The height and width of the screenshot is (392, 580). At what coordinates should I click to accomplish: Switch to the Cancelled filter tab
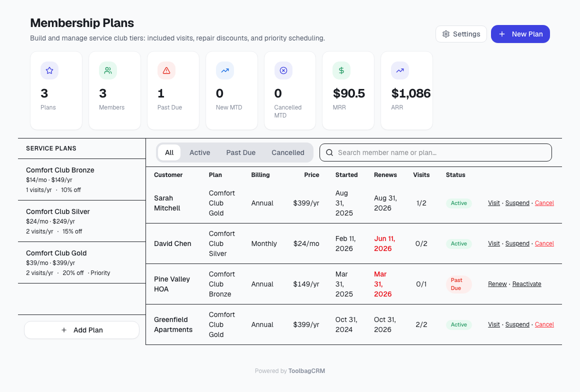coord(288,152)
